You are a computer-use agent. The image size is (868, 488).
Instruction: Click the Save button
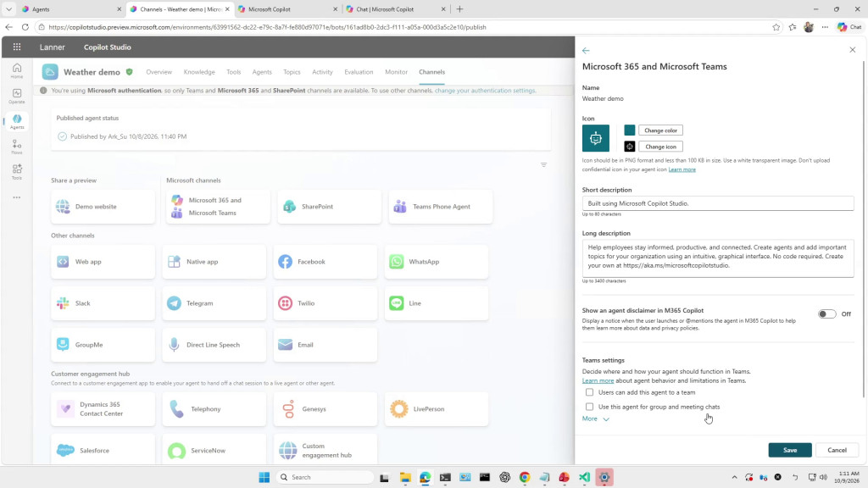coord(790,450)
